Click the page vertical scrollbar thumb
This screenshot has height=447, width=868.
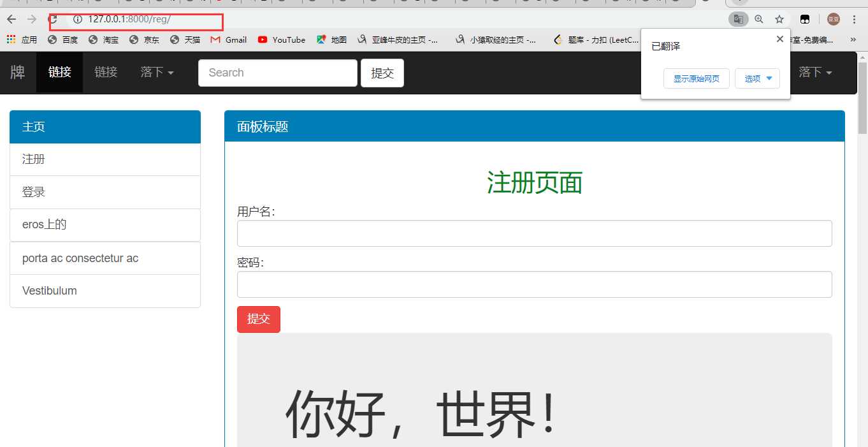pos(862,98)
